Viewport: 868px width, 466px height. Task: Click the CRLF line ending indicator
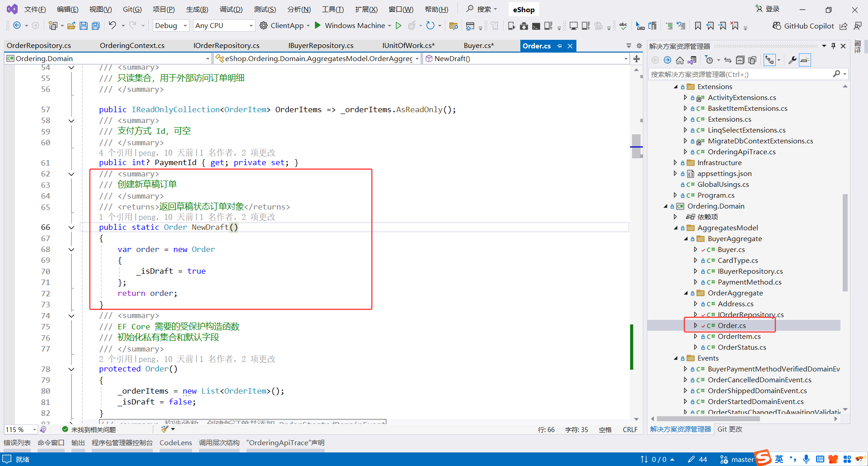click(630, 430)
